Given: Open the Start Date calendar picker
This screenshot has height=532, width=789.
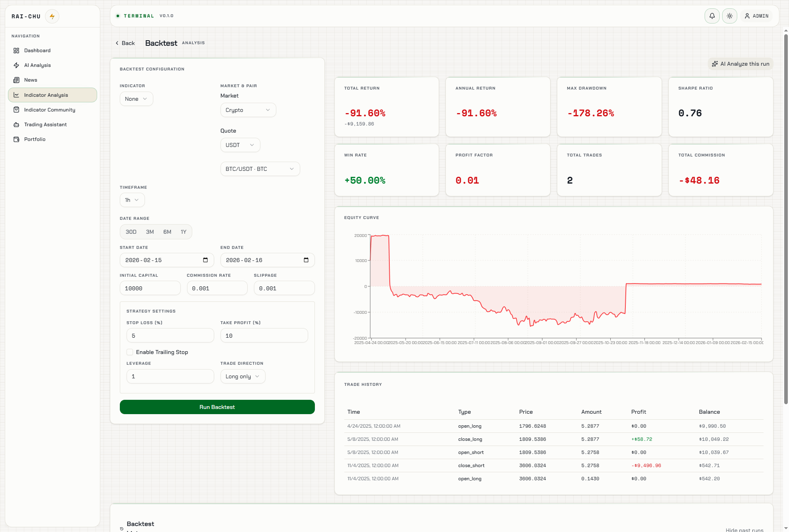Looking at the screenshot, I should click(205, 260).
